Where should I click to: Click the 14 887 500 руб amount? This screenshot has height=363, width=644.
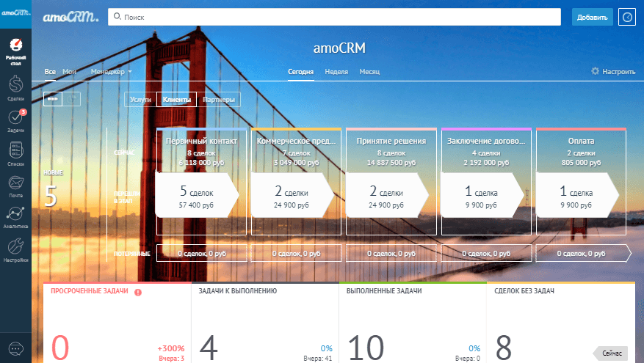391,162
